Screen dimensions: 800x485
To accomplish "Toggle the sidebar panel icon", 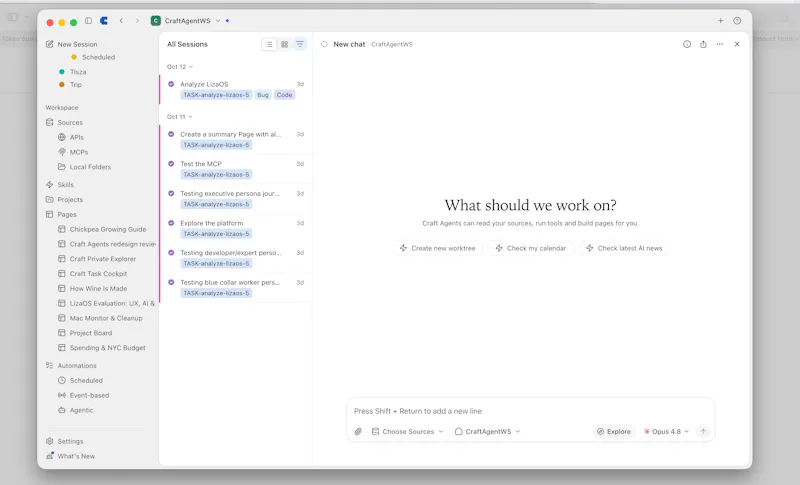I will pyautogui.click(x=88, y=21).
